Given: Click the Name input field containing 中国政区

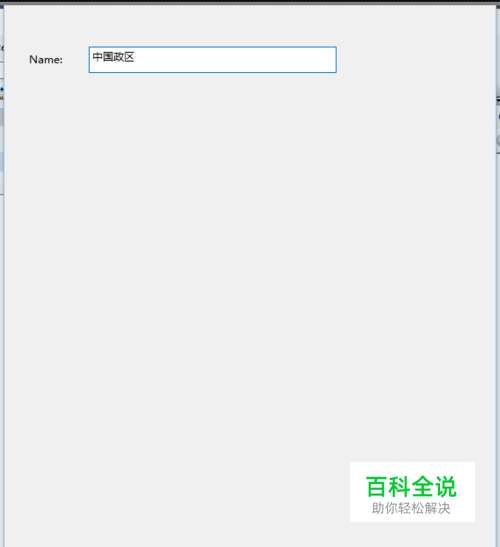Looking at the screenshot, I should coord(212,60).
